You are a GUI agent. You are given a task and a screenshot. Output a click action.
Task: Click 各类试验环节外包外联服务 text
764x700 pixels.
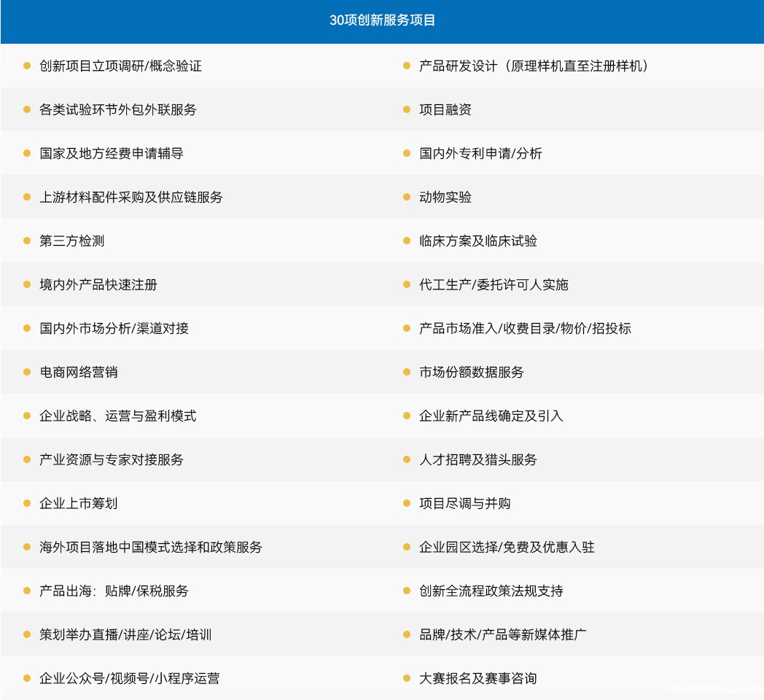[117, 109]
